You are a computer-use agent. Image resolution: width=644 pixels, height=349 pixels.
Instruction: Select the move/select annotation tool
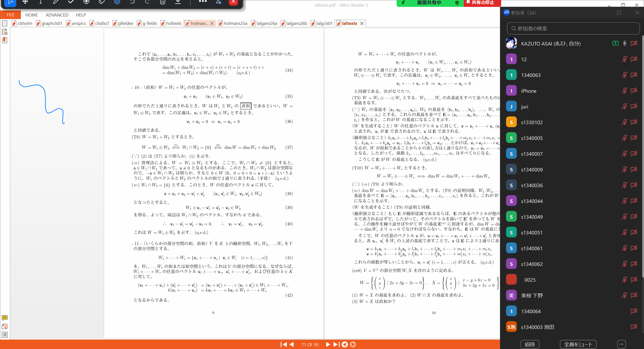[x=25, y=2]
